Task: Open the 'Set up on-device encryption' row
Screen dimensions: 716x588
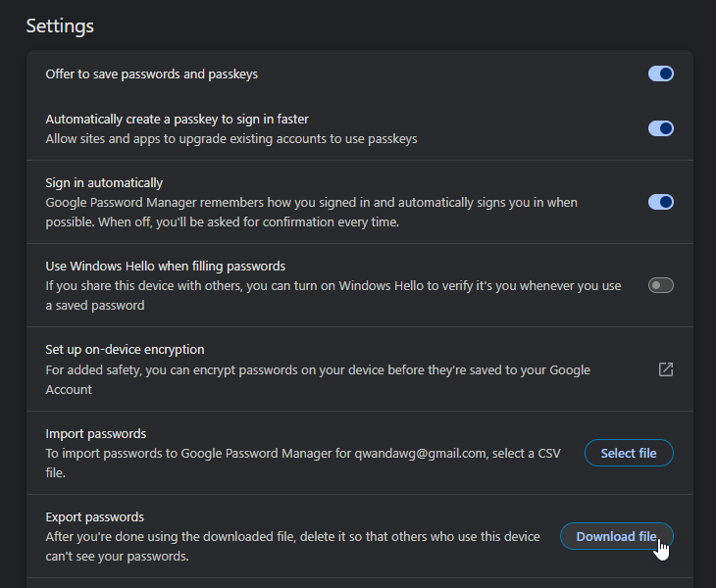Action: [x=125, y=350]
